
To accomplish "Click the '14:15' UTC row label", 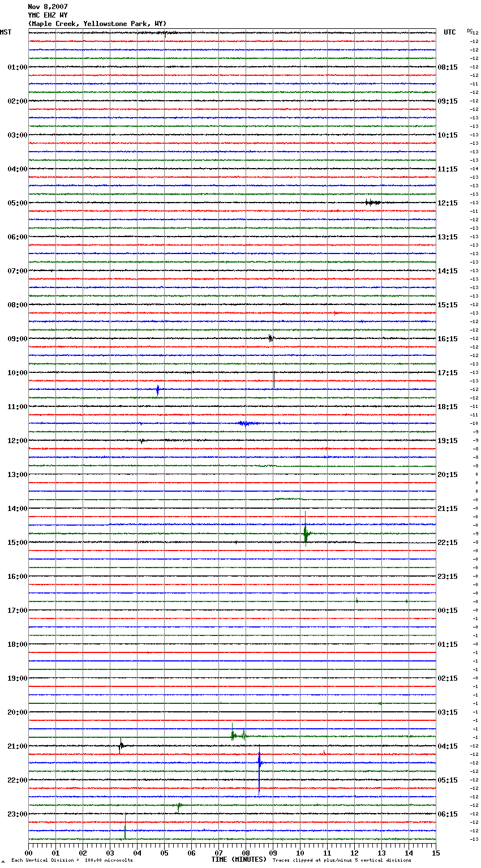I will [x=448, y=271].
